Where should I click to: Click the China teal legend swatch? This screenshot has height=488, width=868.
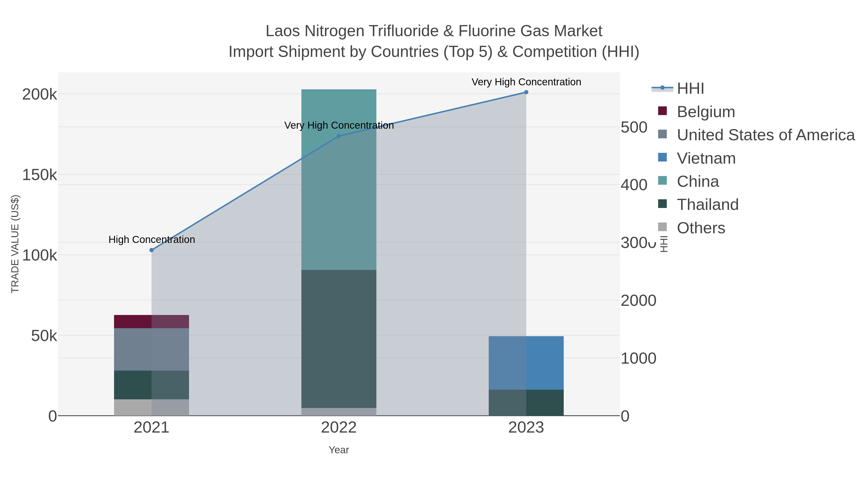tap(662, 180)
